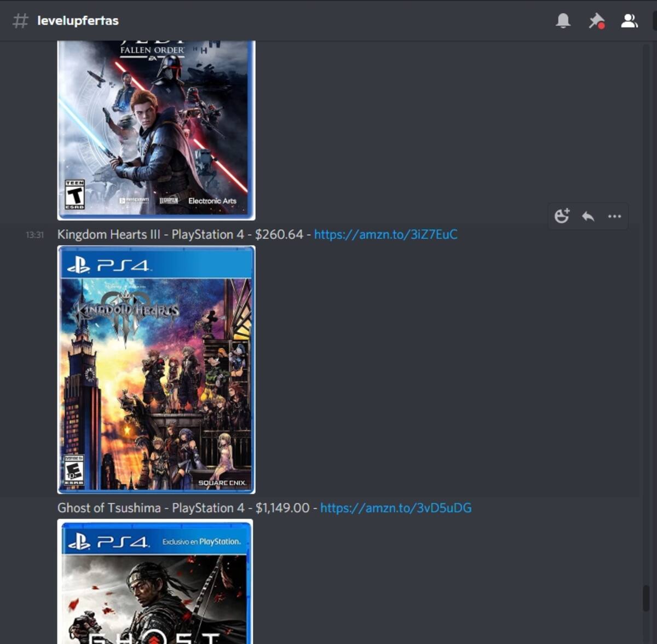Open Jedi Fallen Order cover image
Screen dimensions: 657x644
[156, 130]
